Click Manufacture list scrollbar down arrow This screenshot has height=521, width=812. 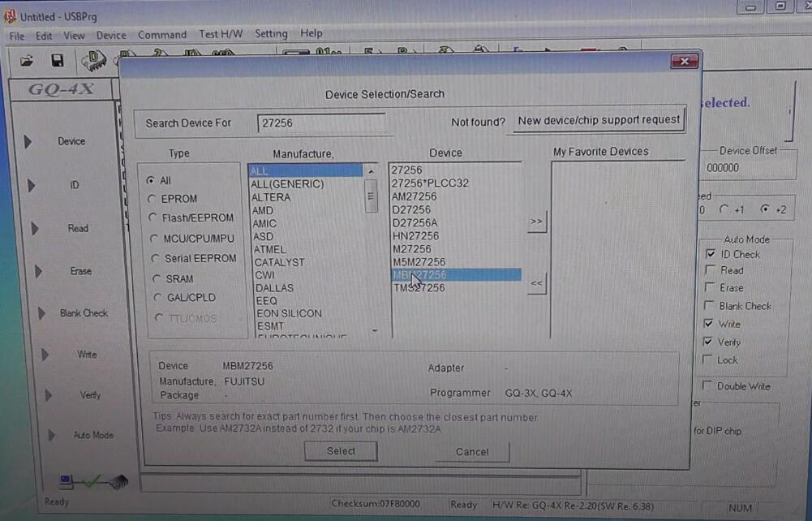coord(375,330)
